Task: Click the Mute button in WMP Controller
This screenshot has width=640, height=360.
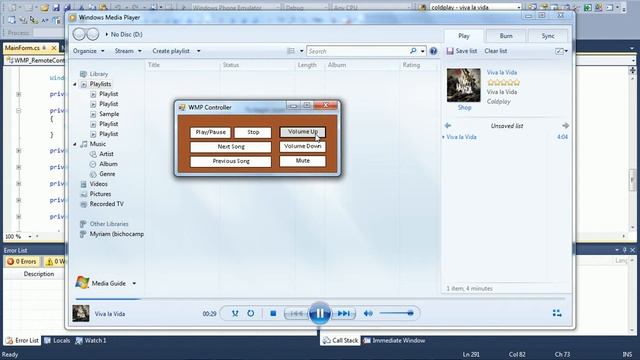Action: pos(302,161)
